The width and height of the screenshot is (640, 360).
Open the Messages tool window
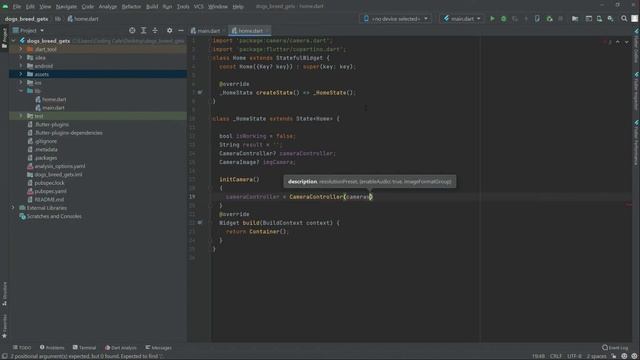(159, 348)
